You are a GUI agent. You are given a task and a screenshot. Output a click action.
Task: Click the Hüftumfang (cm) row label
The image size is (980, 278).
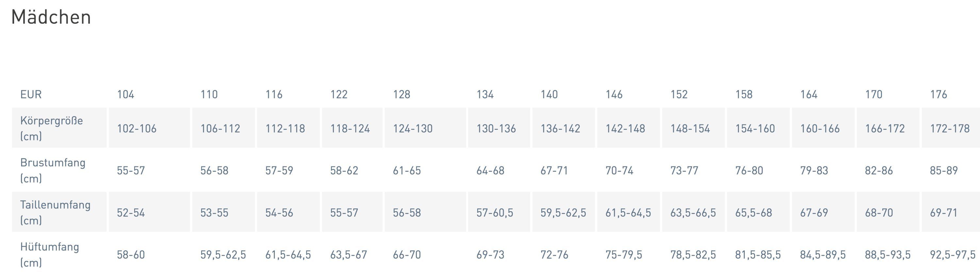click(49, 254)
